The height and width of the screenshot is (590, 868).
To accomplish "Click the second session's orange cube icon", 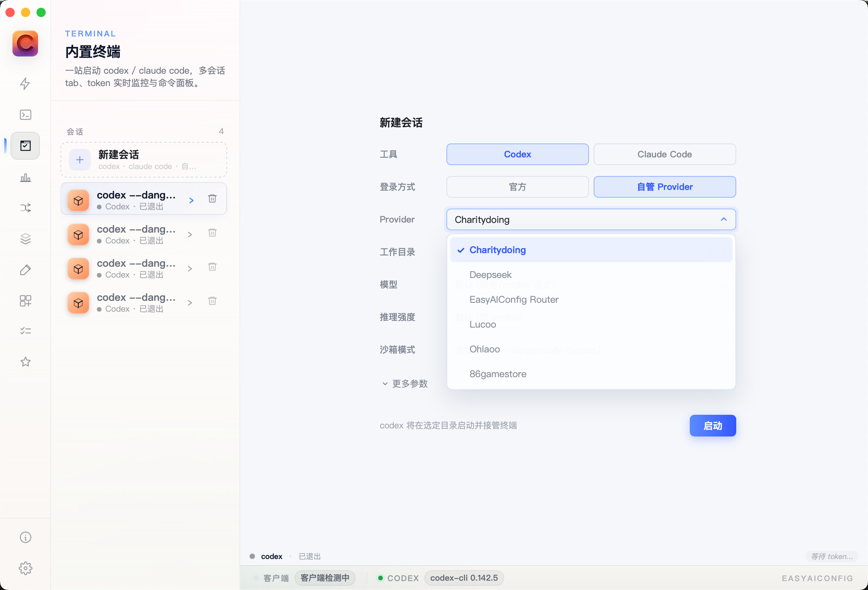I will 78,235.
